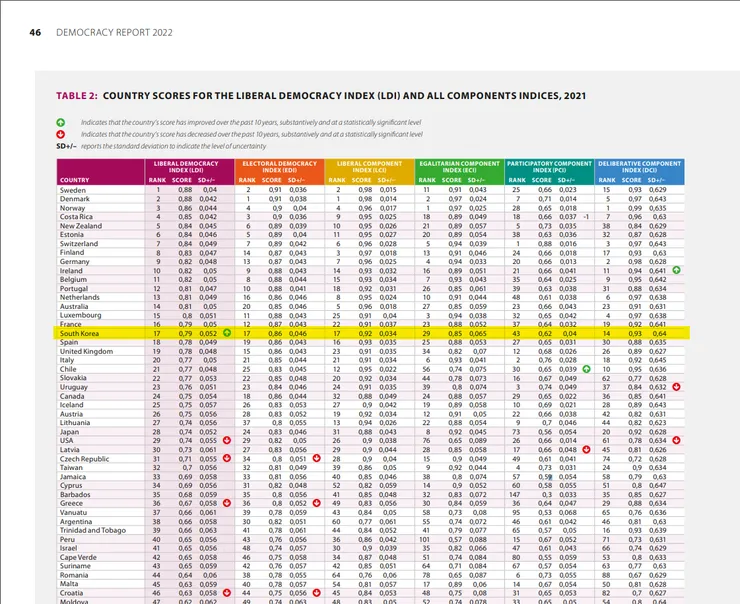
Task: Click red arrow in Croatia's EDI column
Action: click(x=317, y=593)
